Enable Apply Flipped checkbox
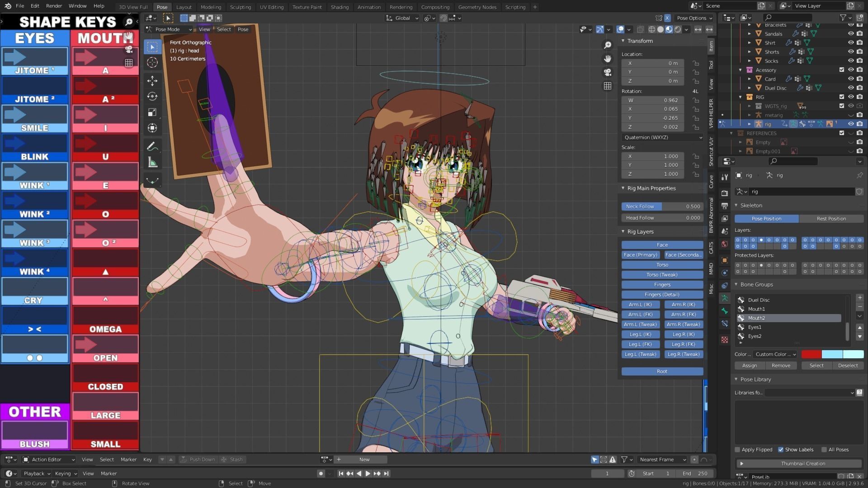Viewport: 868px width, 488px height. (x=737, y=450)
